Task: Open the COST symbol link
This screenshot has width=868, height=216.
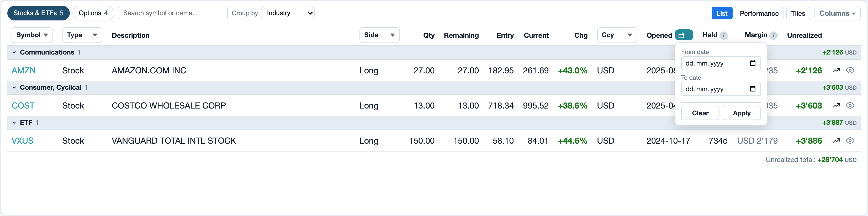Action: 23,105
